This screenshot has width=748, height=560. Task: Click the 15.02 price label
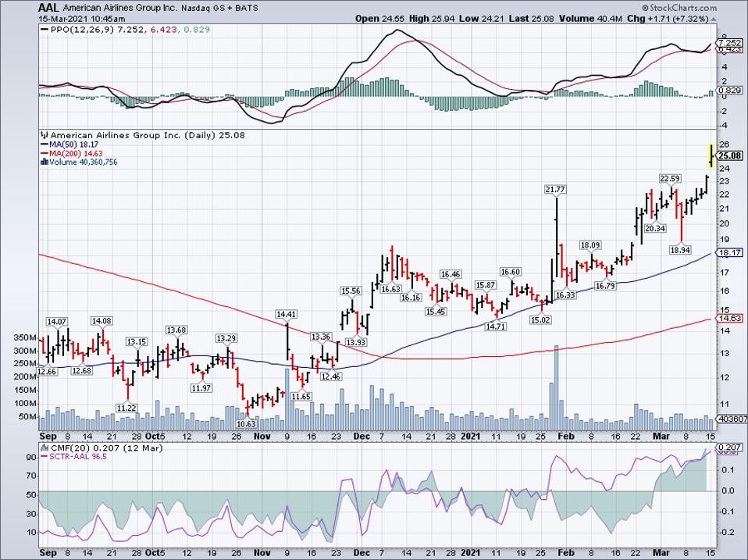coord(540,319)
